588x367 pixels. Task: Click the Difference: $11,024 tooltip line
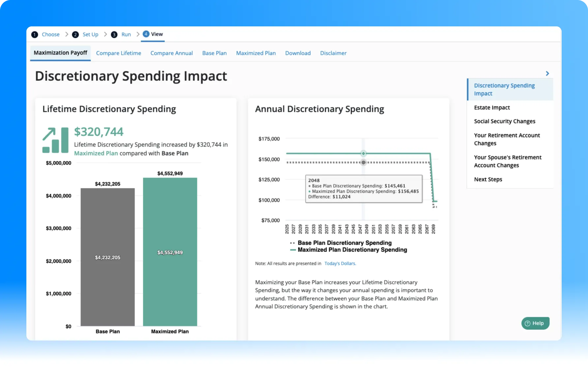(329, 197)
